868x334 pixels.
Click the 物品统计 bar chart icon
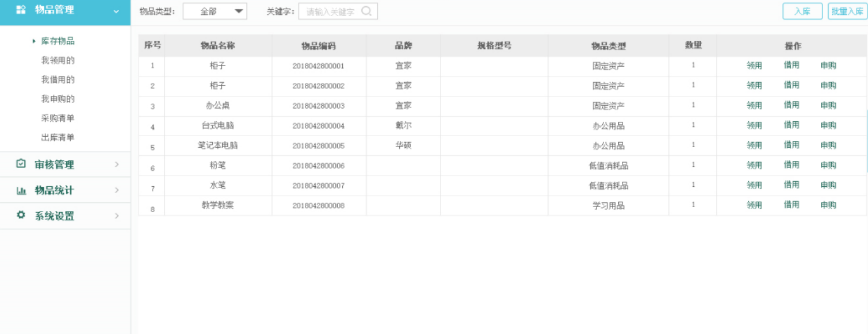[x=21, y=191]
